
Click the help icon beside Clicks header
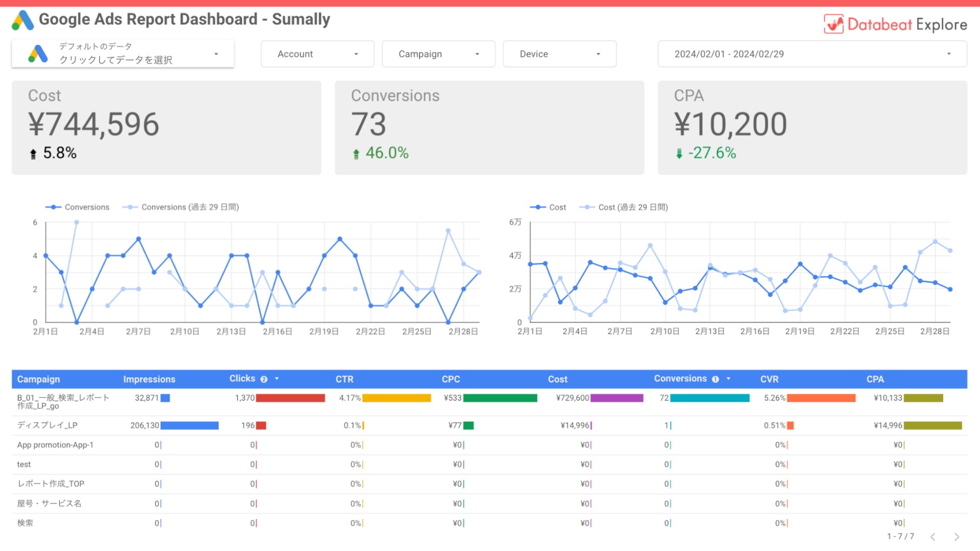[264, 379]
